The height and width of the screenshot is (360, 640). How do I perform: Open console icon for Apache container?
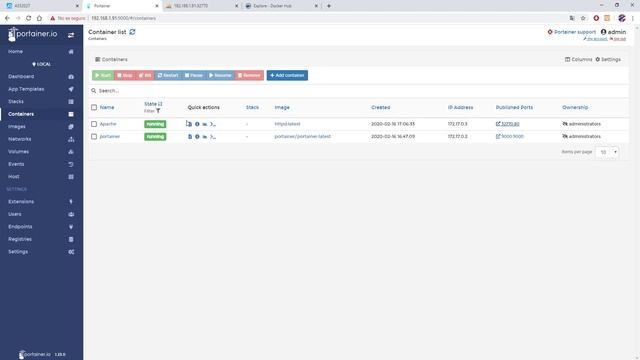pos(213,124)
